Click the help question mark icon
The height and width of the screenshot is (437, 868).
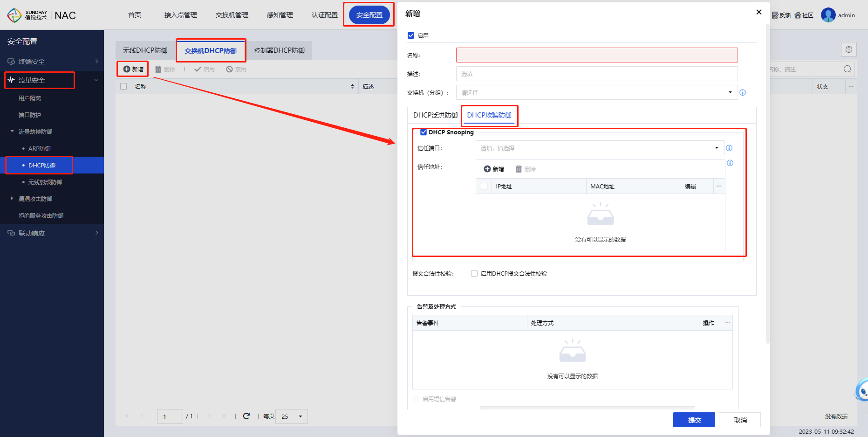(x=849, y=49)
